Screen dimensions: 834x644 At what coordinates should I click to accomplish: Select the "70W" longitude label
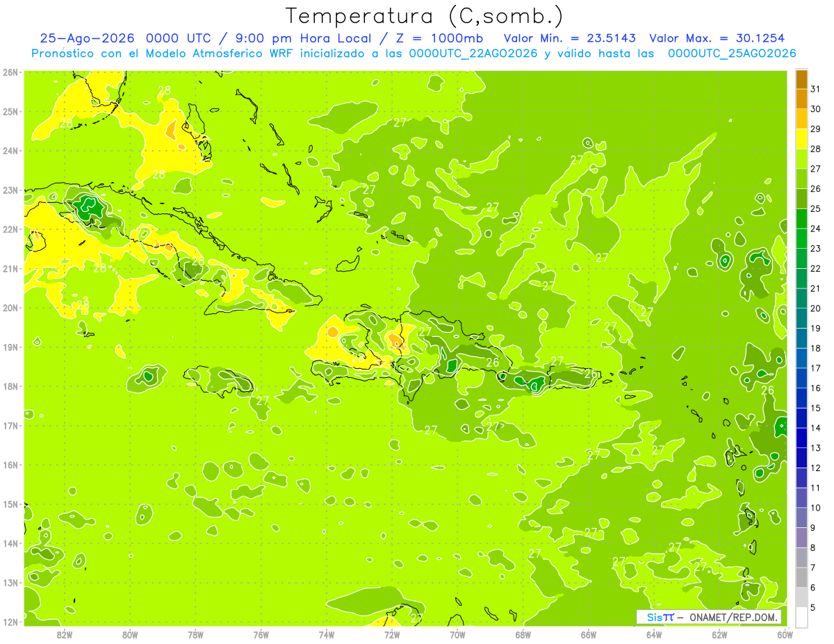[457, 634]
